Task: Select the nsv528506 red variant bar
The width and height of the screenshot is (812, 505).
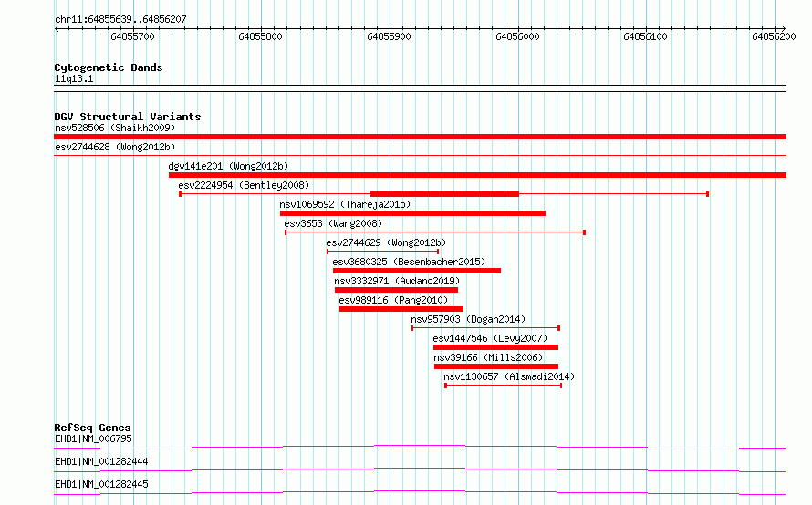Action: [420, 137]
